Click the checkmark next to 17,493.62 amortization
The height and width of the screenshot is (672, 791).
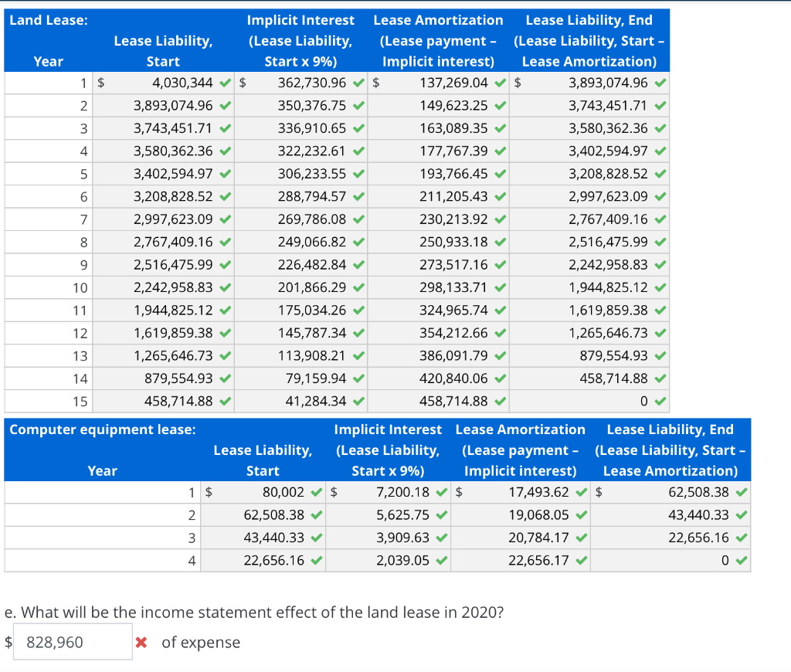(x=581, y=492)
